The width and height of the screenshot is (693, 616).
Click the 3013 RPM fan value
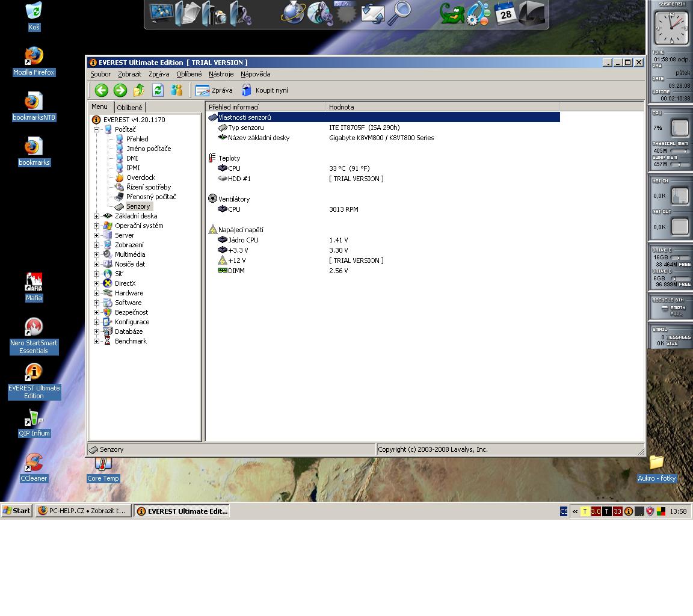point(343,209)
